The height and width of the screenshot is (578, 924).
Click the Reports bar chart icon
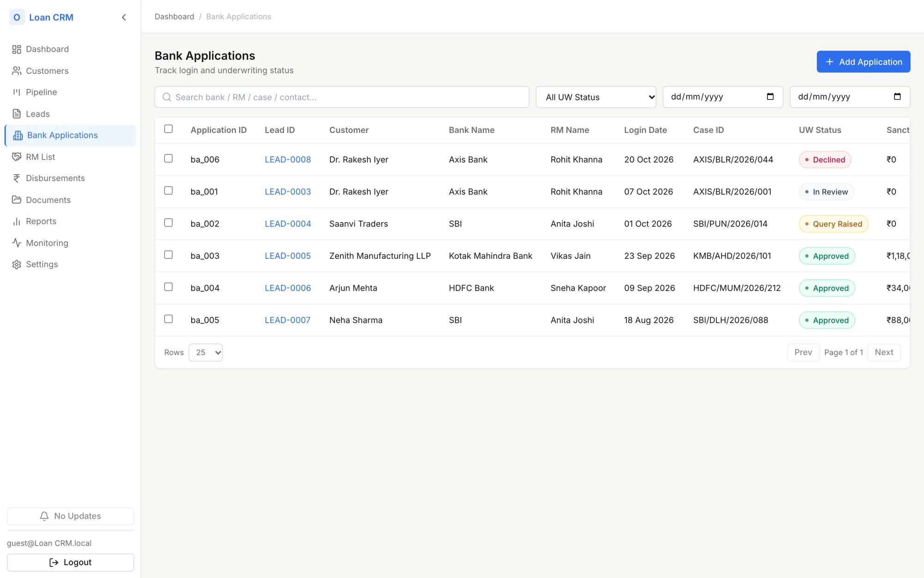pyautogui.click(x=17, y=221)
